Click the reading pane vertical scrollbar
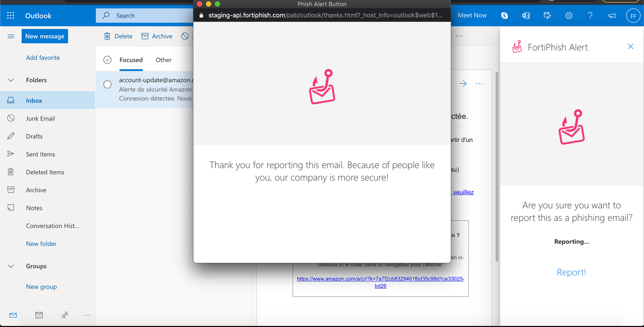Viewport: 644px width, 327px height. pyautogui.click(x=497, y=166)
